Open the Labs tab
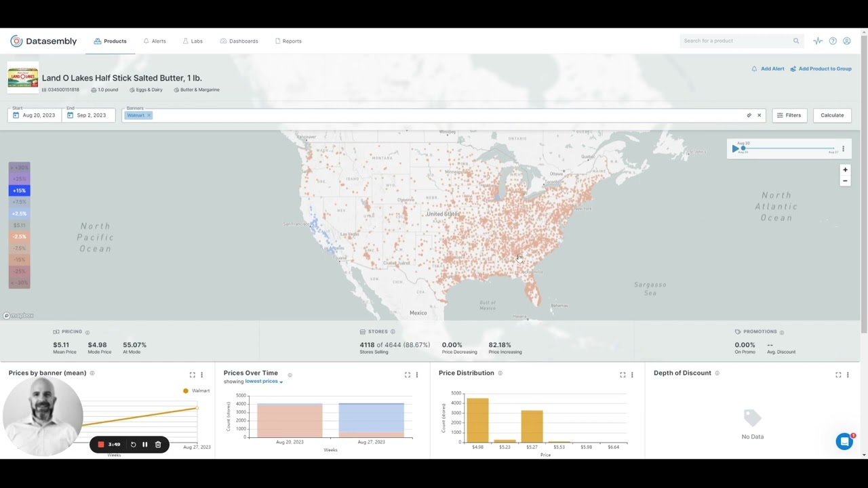868x488 pixels. point(193,41)
